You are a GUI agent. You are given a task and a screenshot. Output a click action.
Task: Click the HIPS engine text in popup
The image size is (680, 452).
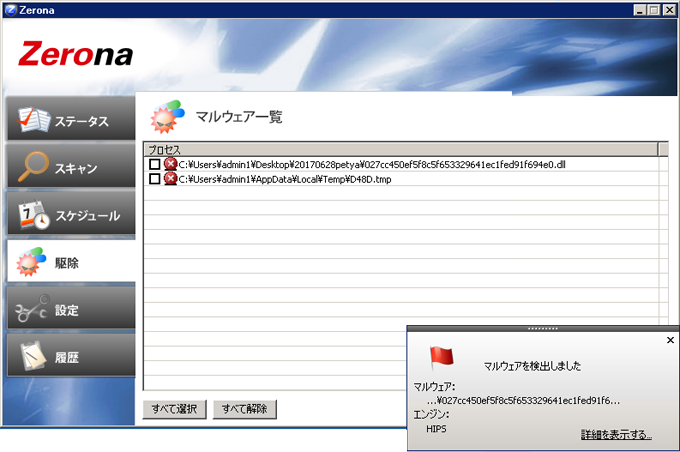click(436, 429)
